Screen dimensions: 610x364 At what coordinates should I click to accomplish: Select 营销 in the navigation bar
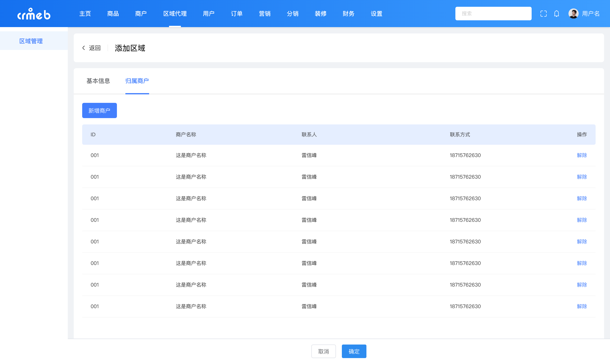(265, 14)
